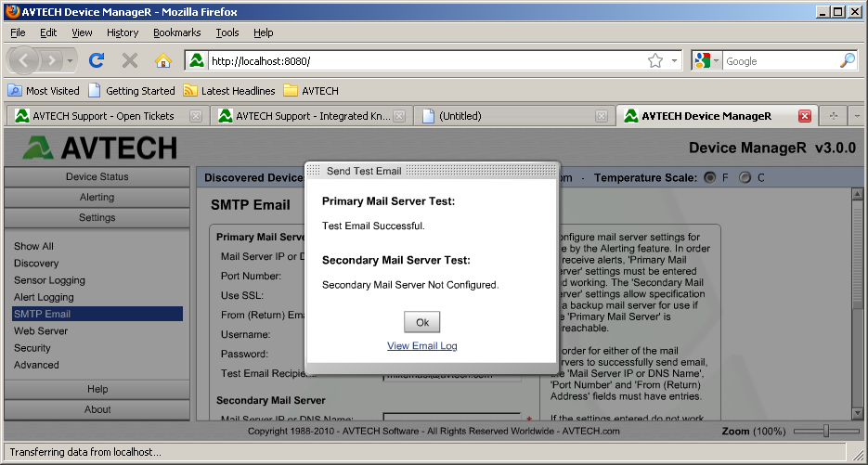Image resolution: width=868 pixels, height=465 pixels.
Task: Click the page scrollbar up arrow
Action: 857,194
